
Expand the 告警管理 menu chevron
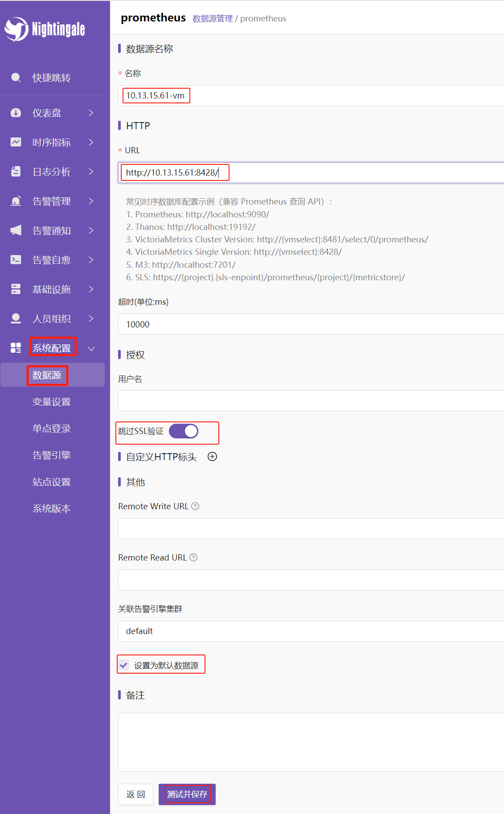(91, 201)
